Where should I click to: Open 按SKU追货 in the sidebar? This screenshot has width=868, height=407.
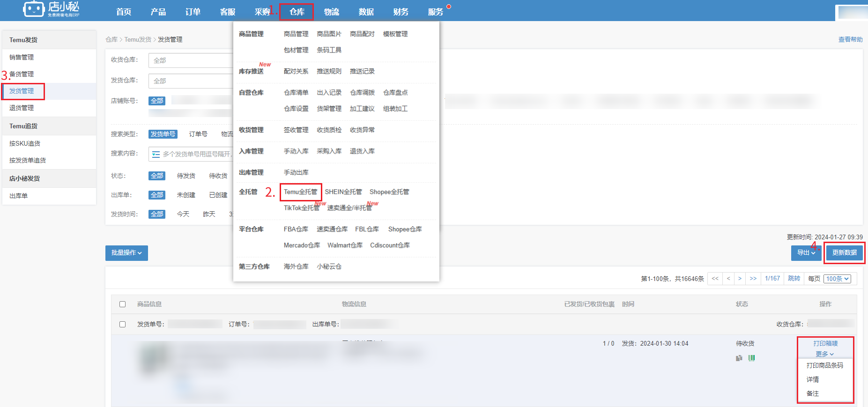[x=25, y=143]
